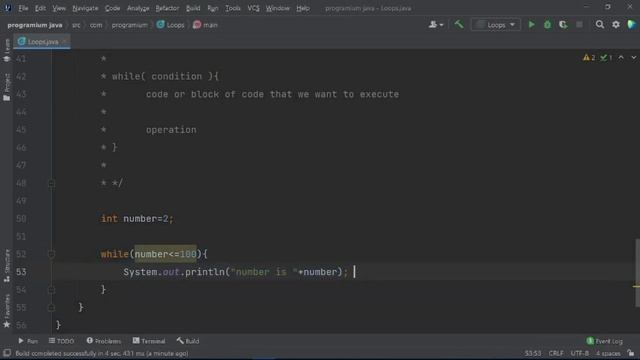Image resolution: width=640 pixels, height=360 pixels.
Task: Close the Loops.java tab
Action: [64, 42]
